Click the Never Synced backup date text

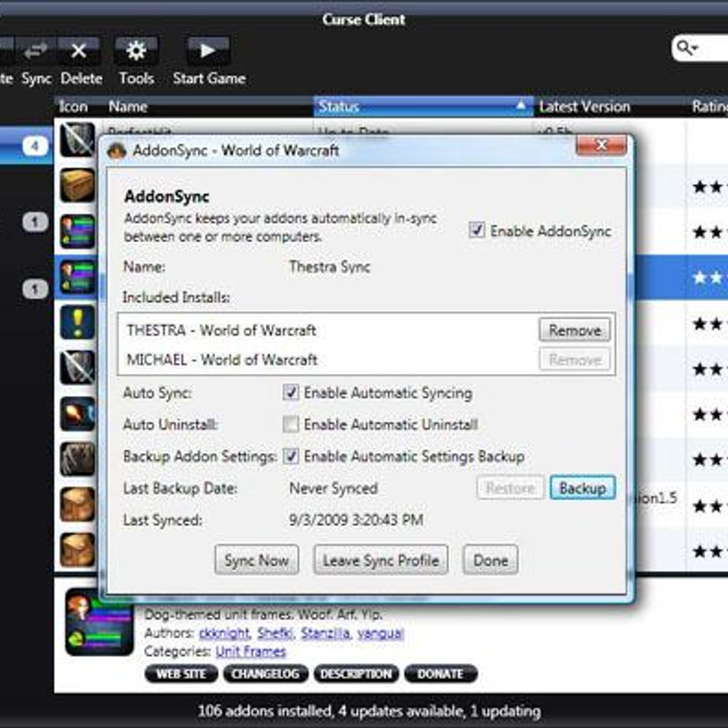(x=334, y=488)
